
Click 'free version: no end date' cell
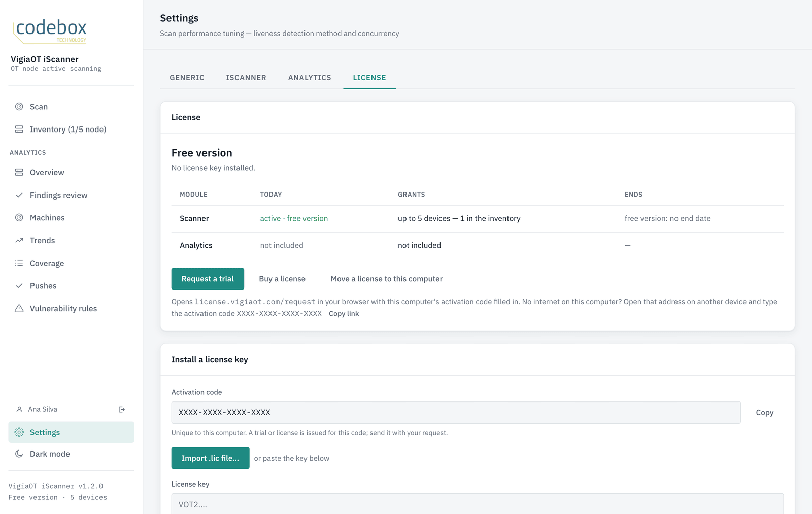(x=667, y=218)
